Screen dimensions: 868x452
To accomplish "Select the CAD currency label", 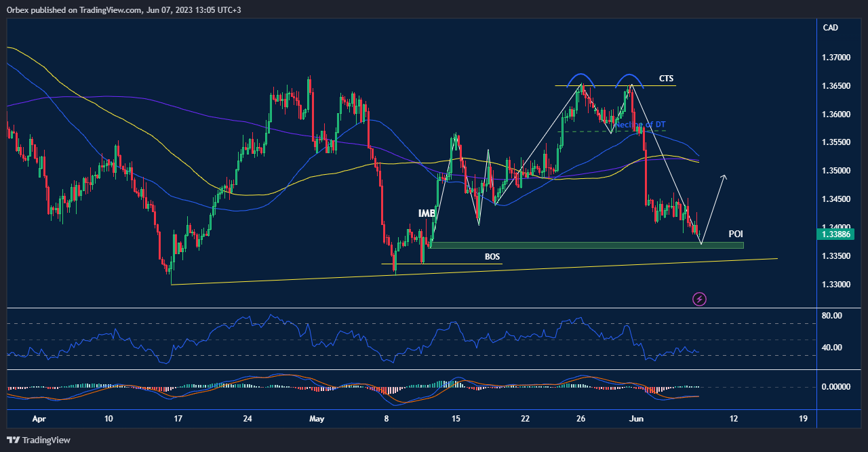I will point(832,28).
